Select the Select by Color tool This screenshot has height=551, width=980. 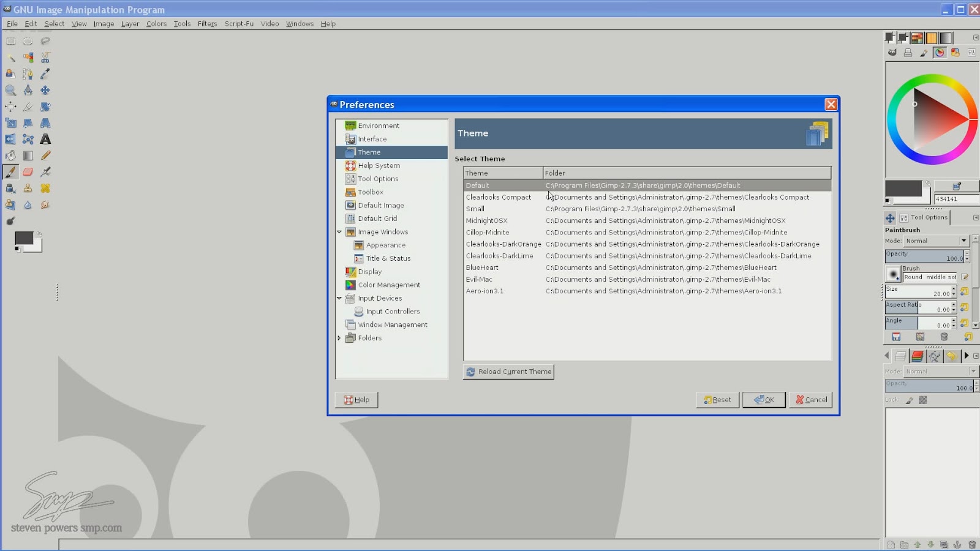28,58
